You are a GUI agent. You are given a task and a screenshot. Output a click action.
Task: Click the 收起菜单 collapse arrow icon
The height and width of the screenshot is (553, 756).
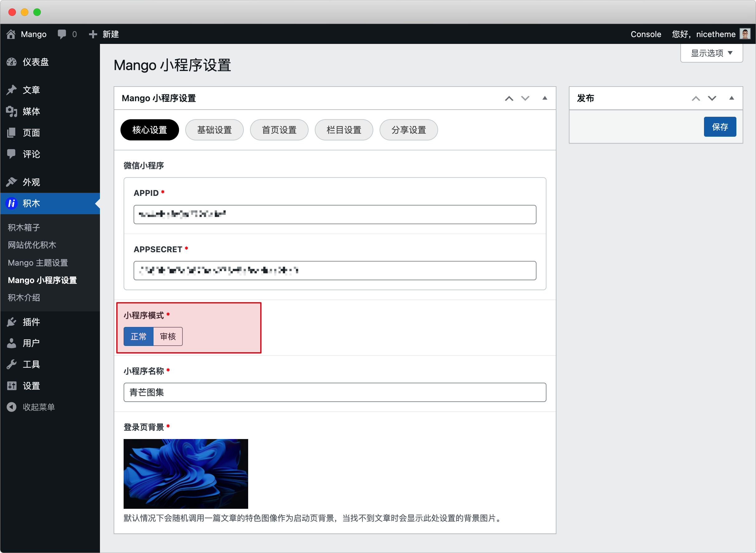(12, 407)
